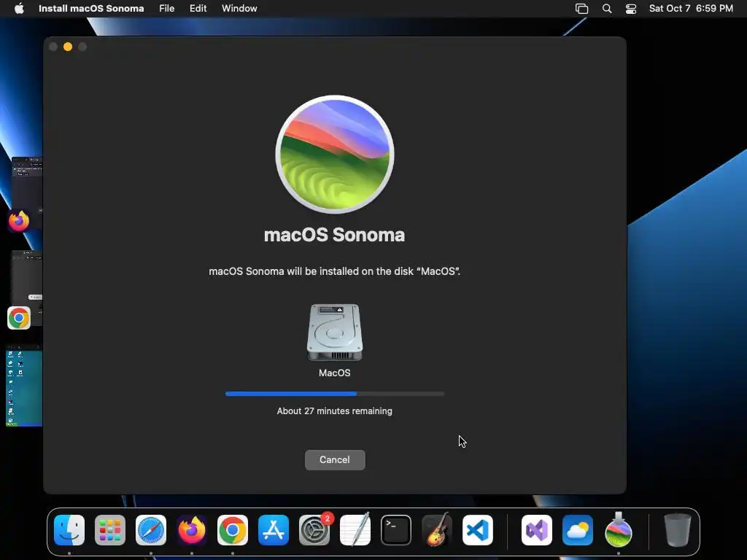Click the installation progress bar
This screenshot has height=560, width=747.
(x=335, y=394)
